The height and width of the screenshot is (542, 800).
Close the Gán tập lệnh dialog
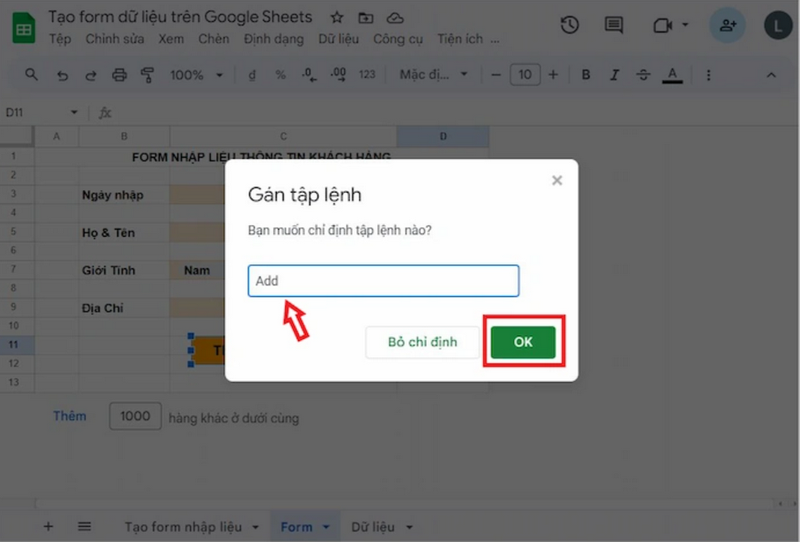pyautogui.click(x=557, y=181)
